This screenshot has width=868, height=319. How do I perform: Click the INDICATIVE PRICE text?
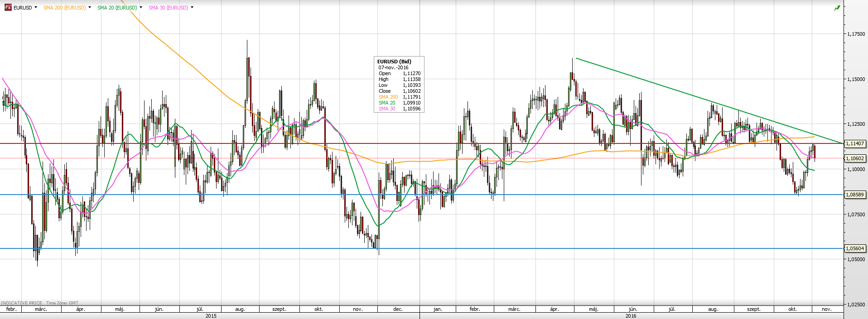click(x=22, y=303)
